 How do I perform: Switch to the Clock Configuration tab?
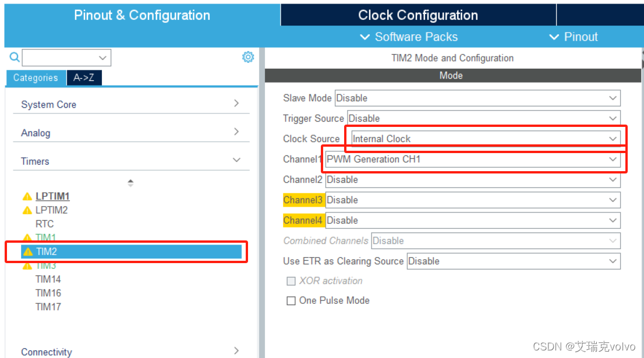pos(418,15)
